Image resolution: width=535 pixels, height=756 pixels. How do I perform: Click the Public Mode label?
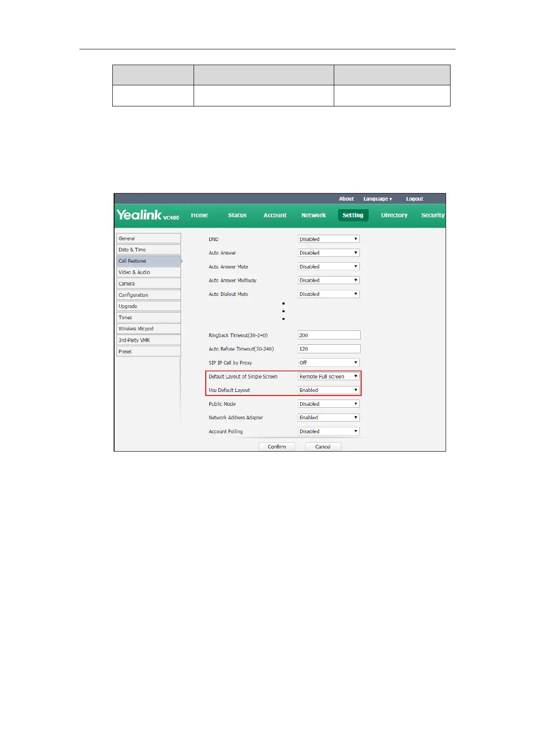222,404
